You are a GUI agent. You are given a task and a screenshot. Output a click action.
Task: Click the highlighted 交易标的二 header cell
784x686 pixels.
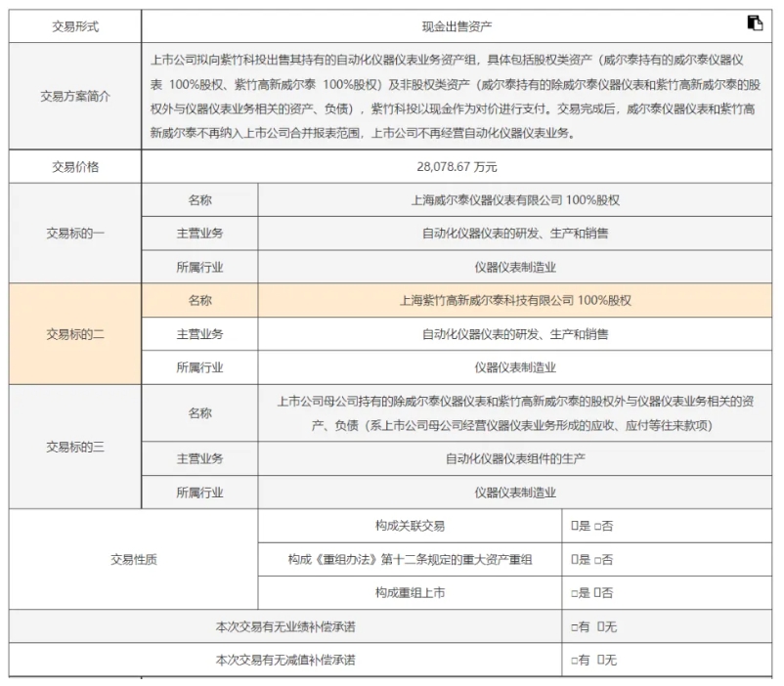click(73, 332)
